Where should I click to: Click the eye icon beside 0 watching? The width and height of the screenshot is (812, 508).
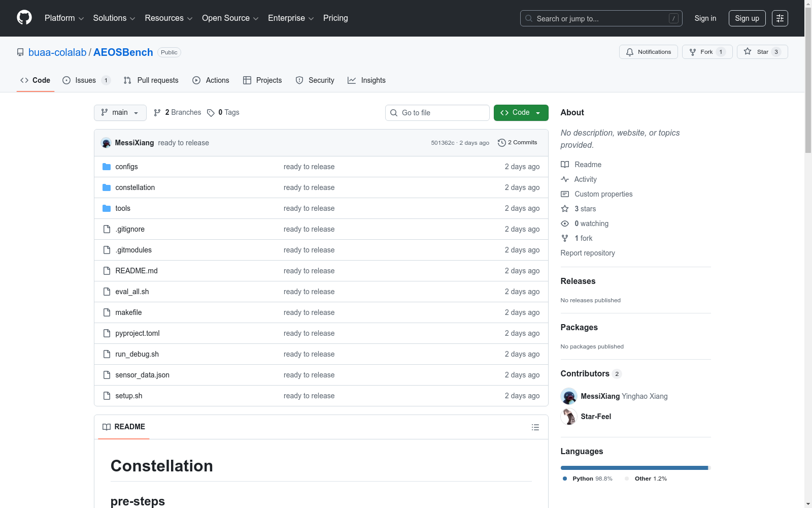pyautogui.click(x=565, y=224)
